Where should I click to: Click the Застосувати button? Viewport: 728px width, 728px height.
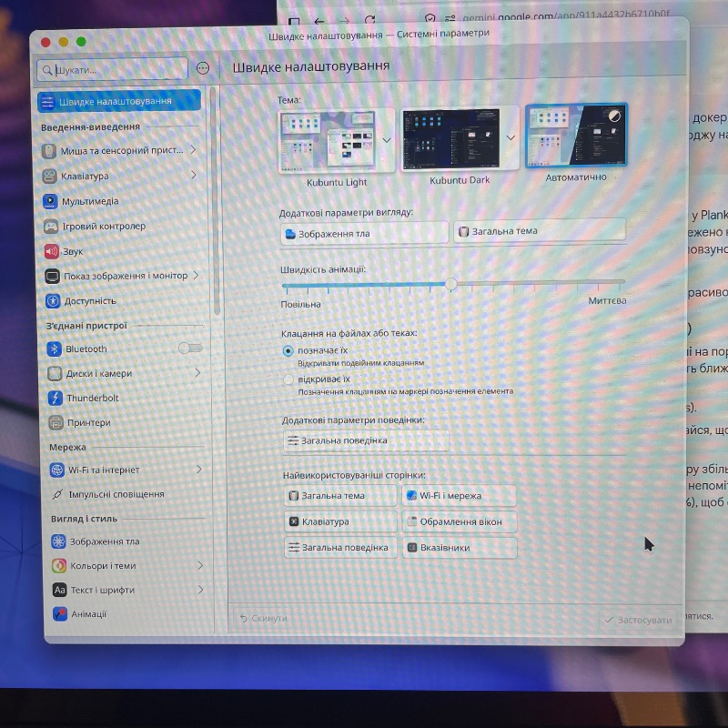[639, 621]
